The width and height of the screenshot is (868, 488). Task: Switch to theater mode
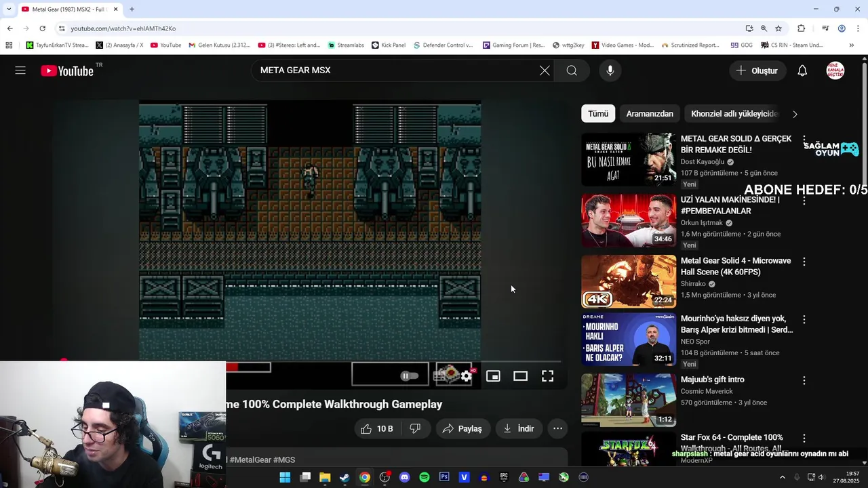520,375
